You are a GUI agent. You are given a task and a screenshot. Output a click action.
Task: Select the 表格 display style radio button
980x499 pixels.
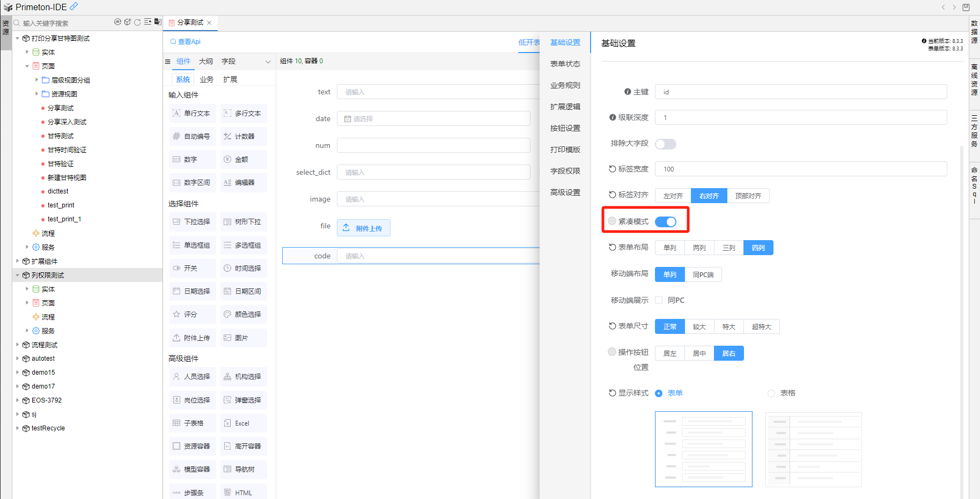[771, 393]
